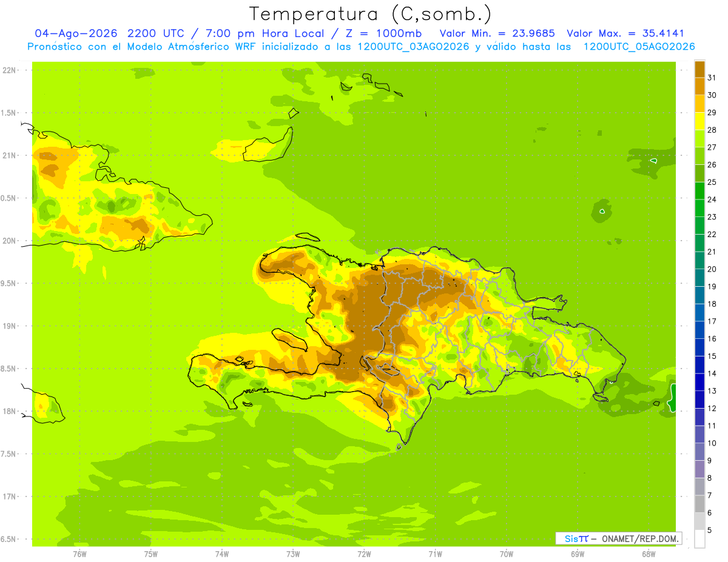Click the 'Valor Max. = 35.4141' value
This screenshot has width=728, height=562.
coord(625,33)
